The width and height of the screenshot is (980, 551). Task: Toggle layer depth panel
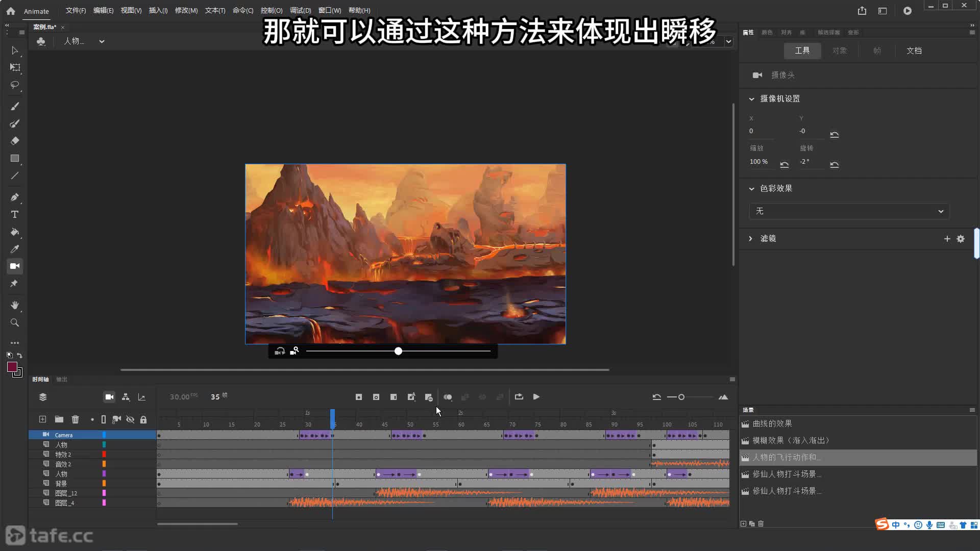click(142, 397)
